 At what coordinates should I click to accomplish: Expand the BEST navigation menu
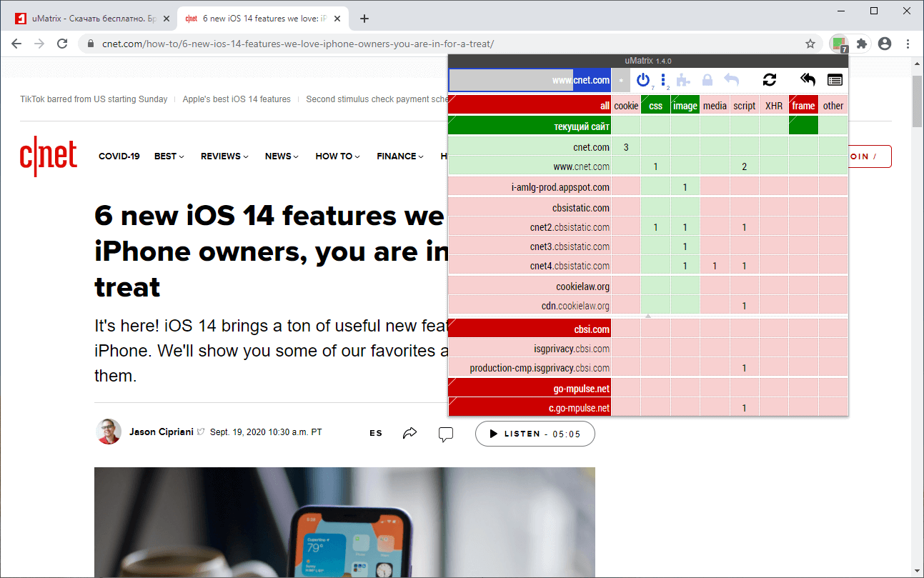(169, 156)
